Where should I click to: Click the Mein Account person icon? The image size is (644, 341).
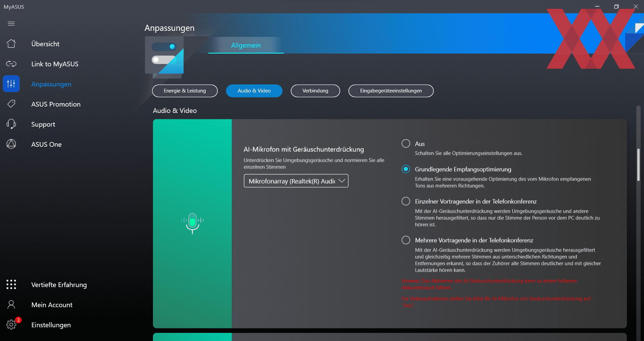tap(11, 304)
